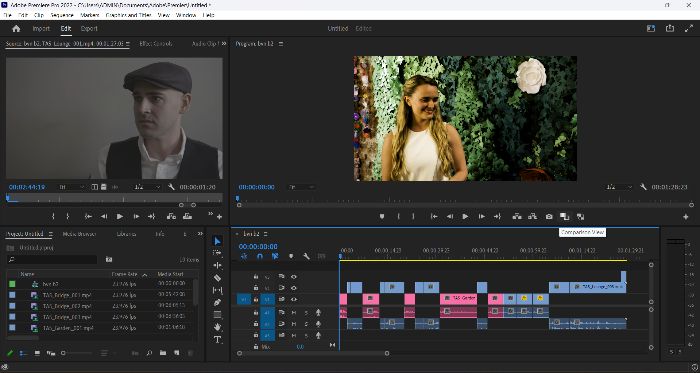Select the Hand tool
Viewport: 700px width, 373px height.
(x=217, y=327)
